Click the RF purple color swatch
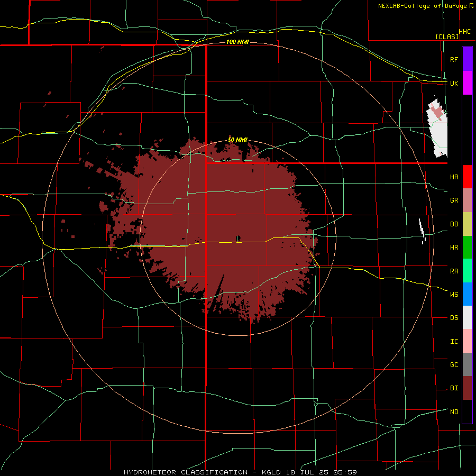This screenshot has width=476, height=476. (x=467, y=59)
